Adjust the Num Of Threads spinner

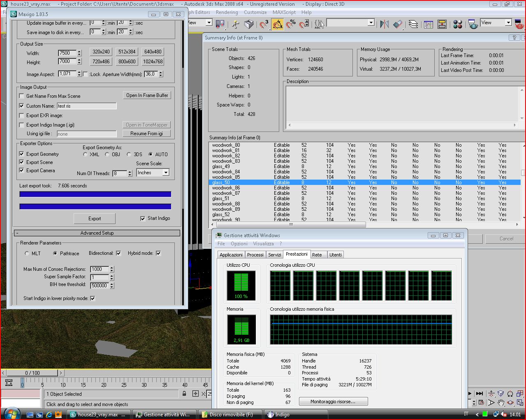click(x=130, y=173)
